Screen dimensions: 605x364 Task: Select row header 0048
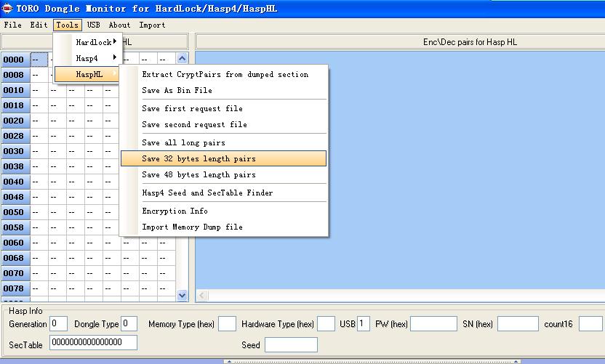(x=15, y=197)
